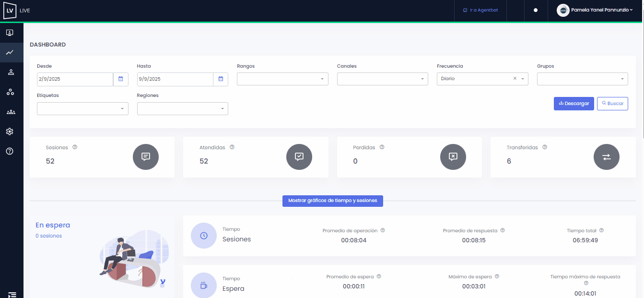Clear the Diario frequency selection

pyautogui.click(x=515, y=79)
